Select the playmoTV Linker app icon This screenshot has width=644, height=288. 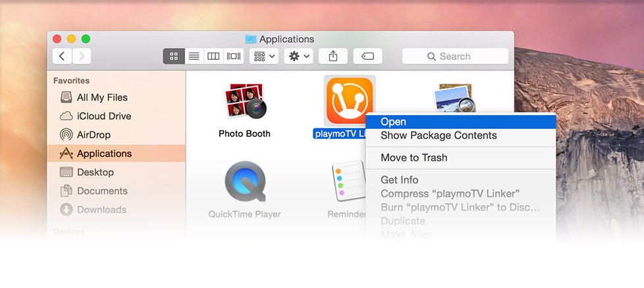click(350, 101)
